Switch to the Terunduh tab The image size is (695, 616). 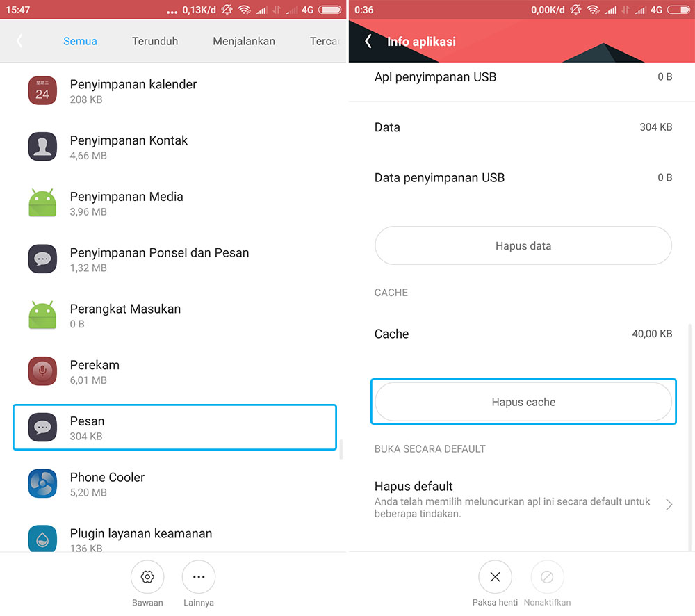point(155,41)
